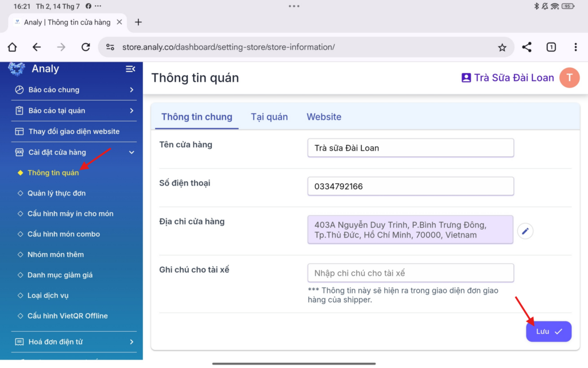Expand the Báo cáo tại quán chevron
588x368 pixels.
[131, 110]
